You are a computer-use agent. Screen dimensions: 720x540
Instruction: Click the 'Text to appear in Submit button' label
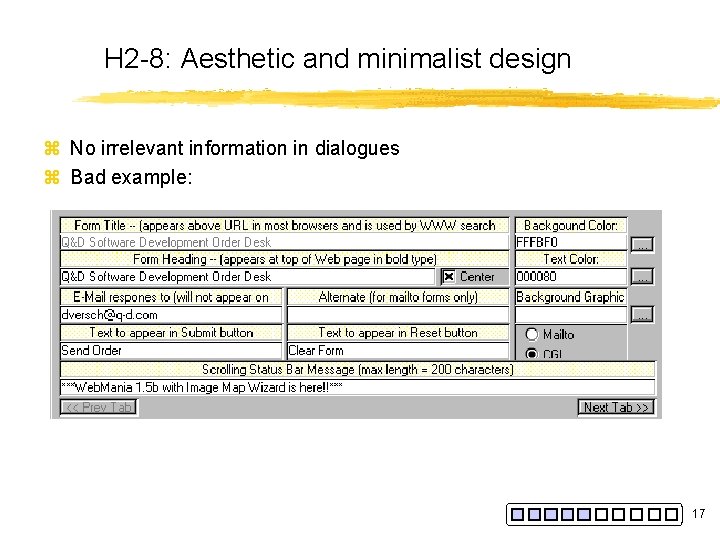click(x=171, y=332)
